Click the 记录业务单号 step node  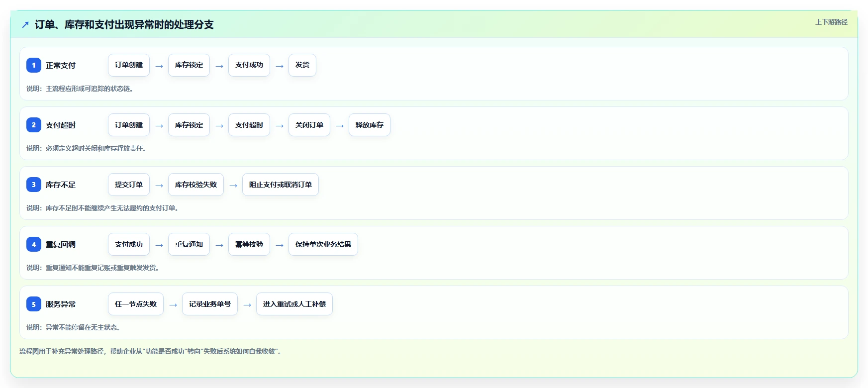tap(210, 304)
